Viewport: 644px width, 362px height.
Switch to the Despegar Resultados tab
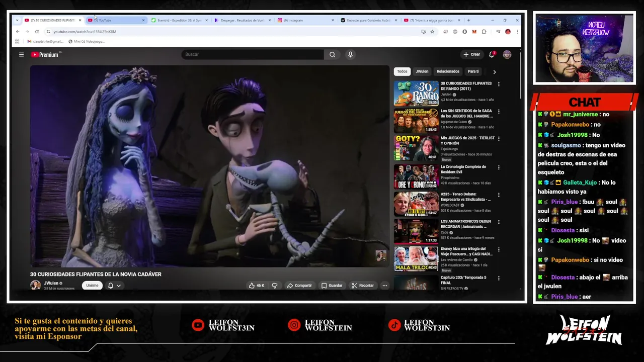coord(242,20)
